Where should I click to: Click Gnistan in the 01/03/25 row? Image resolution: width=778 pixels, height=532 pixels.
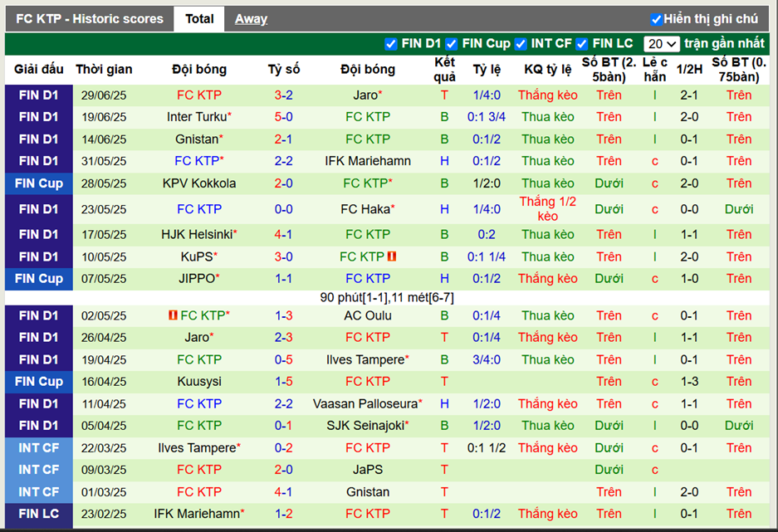(x=368, y=492)
